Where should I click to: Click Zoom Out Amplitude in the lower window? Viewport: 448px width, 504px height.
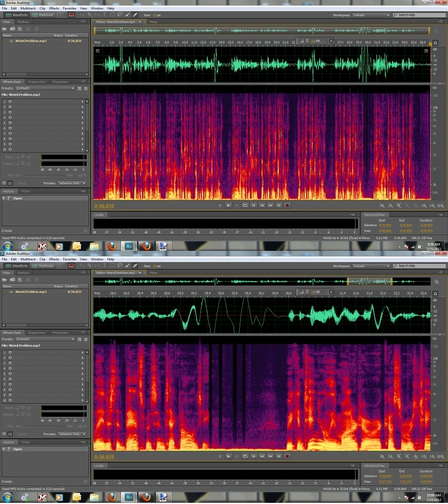(x=390, y=456)
